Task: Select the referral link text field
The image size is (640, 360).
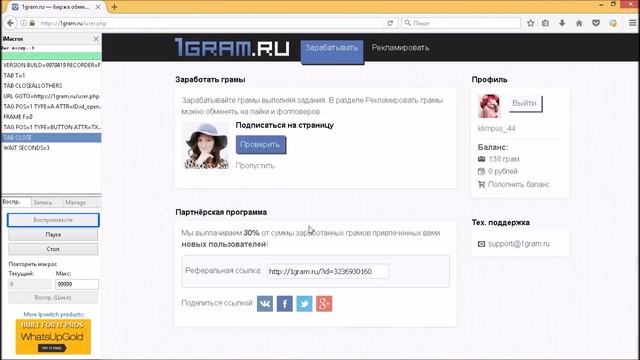Action: click(x=327, y=271)
